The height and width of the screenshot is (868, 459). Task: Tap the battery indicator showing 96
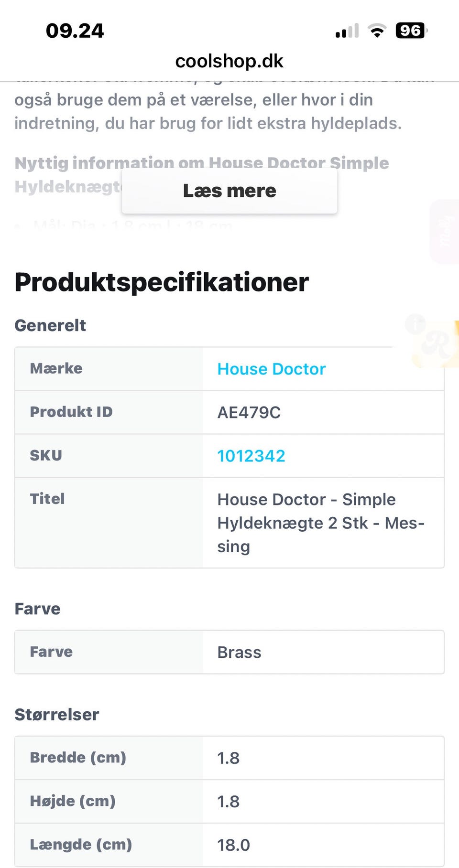pos(411,31)
